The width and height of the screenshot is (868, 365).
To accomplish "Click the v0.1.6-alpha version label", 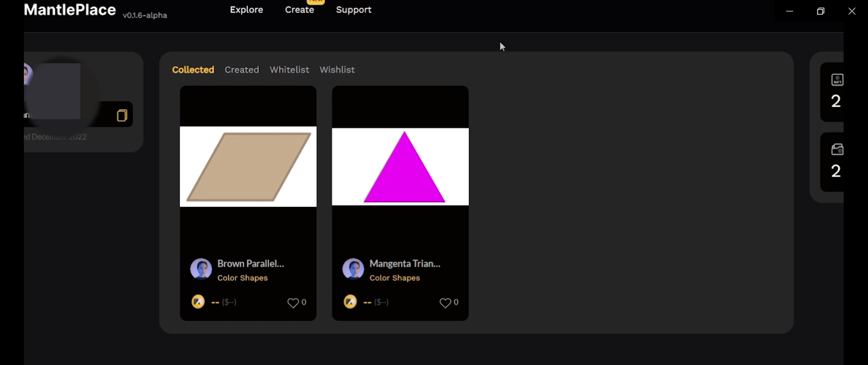I will [x=145, y=15].
